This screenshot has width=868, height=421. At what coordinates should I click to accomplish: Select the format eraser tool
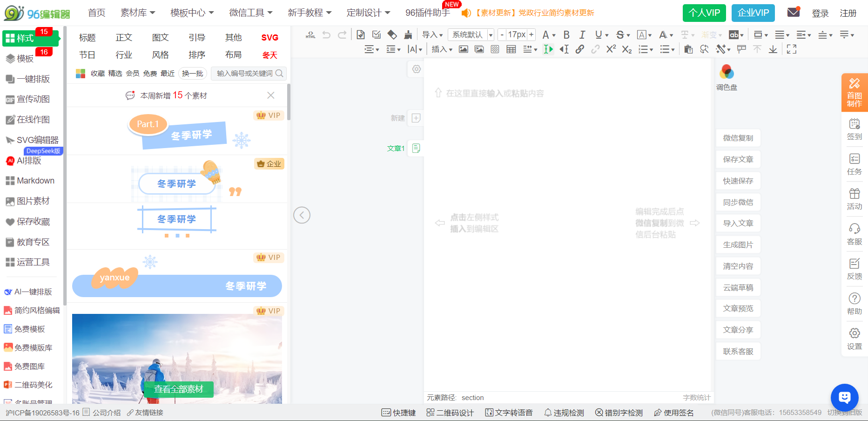[392, 34]
